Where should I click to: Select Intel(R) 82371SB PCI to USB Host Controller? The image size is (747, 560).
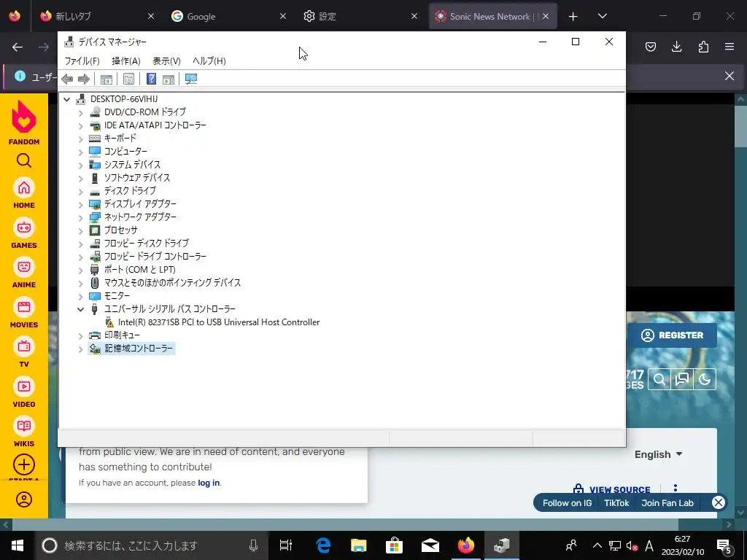pos(219,322)
